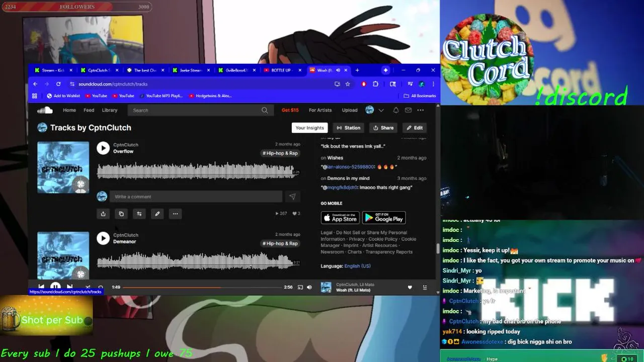
Task: Click the Edit button on tracks page
Action: coord(415,128)
